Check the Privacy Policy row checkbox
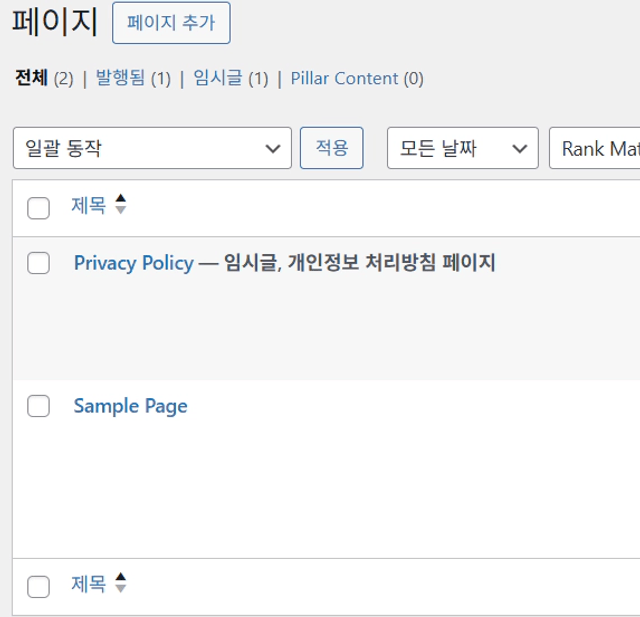The width and height of the screenshot is (640, 617). [38, 263]
